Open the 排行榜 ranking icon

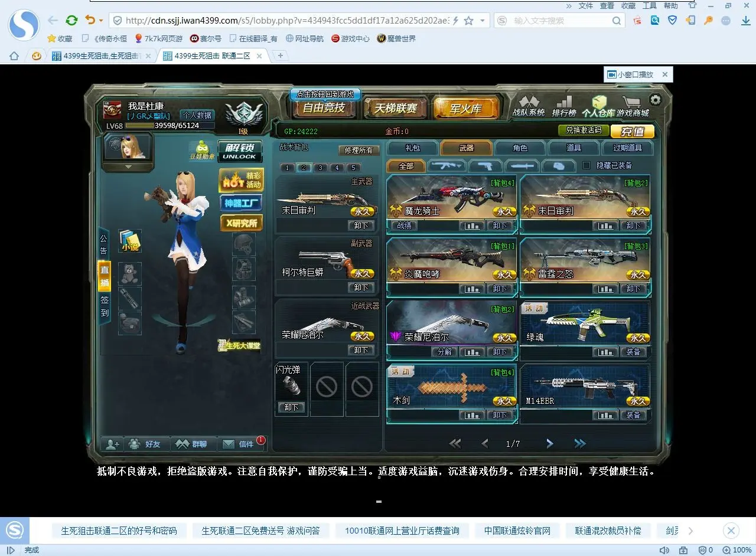[x=564, y=106]
